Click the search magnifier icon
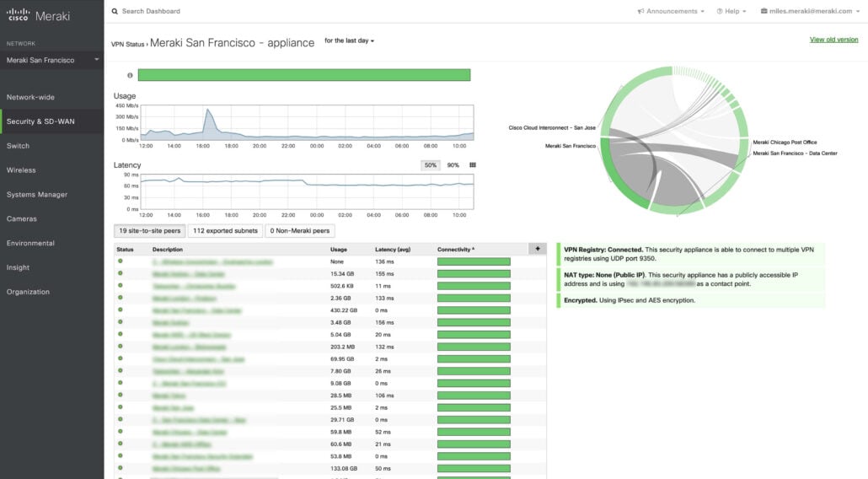This screenshot has height=479, width=868. (x=115, y=11)
